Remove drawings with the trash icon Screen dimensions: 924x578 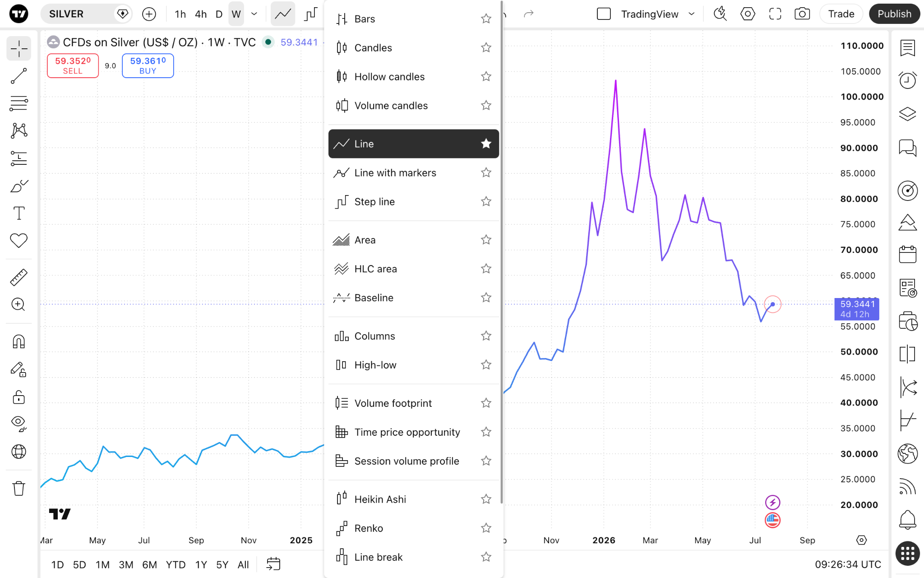[x=19, y=488]
